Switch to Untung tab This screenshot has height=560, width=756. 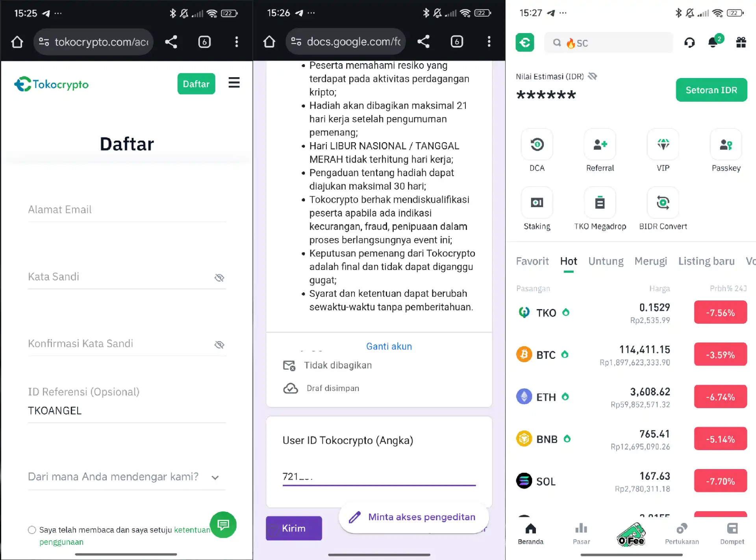tap(606, 261)
